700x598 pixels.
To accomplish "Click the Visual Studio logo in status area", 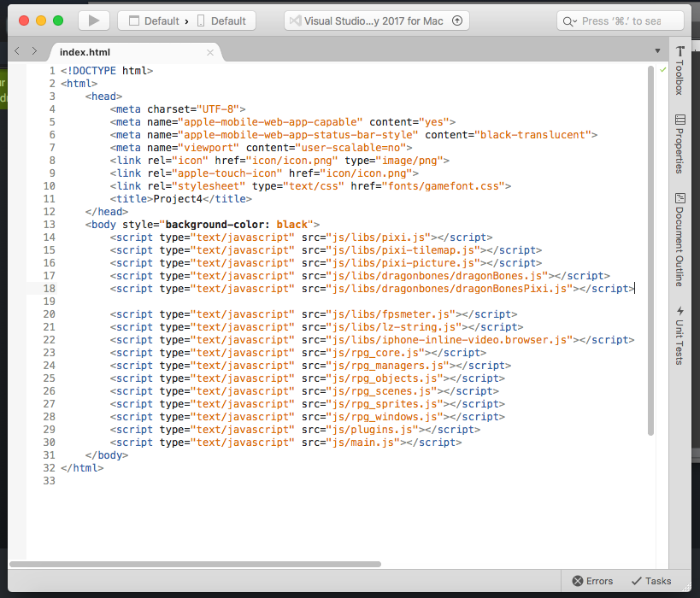I will [295, 21].
